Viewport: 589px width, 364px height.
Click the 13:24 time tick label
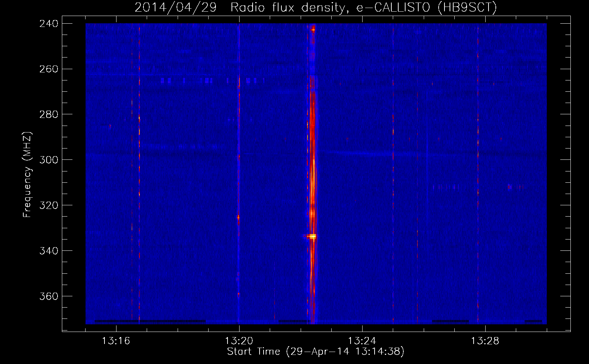click(362, 341)
